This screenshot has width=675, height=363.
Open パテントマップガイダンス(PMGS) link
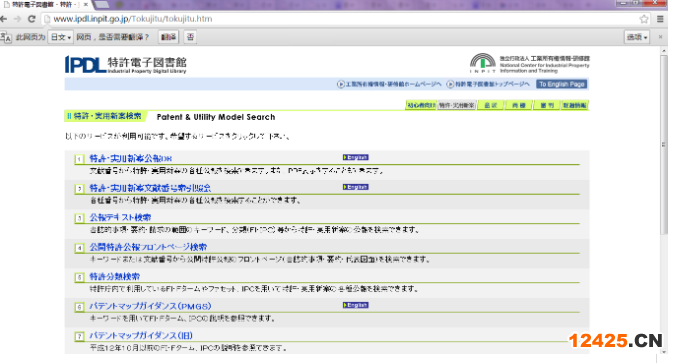[150, 306]
